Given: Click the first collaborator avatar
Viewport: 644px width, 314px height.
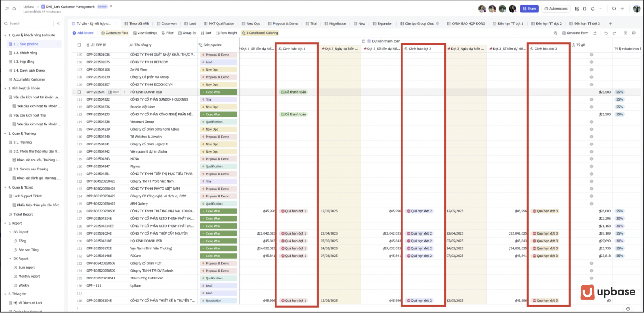Looking at the screenshot, I should click(x=482, y=9).
